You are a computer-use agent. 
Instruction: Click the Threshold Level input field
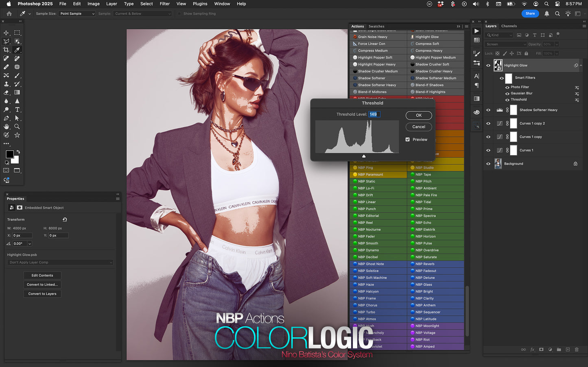(374, 114)
